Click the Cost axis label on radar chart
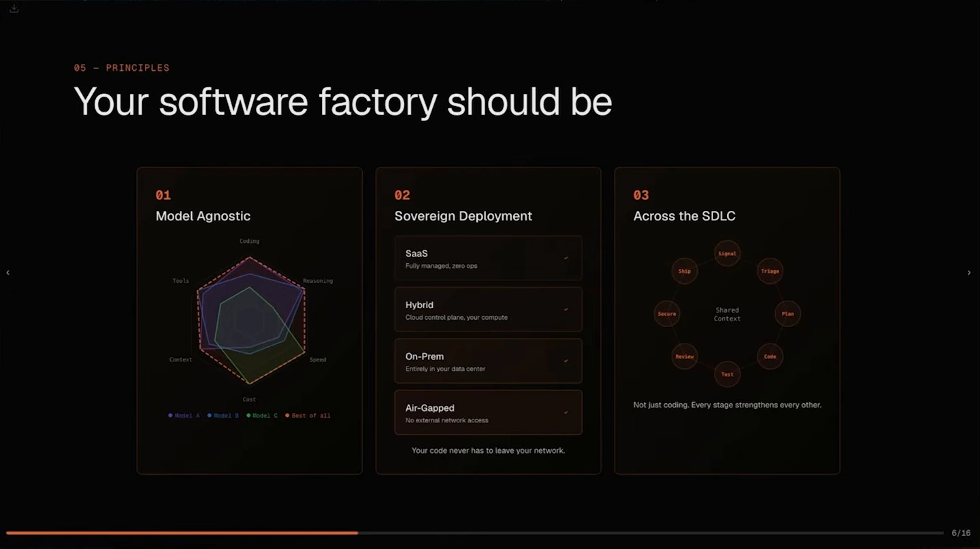 coord(249,399)
